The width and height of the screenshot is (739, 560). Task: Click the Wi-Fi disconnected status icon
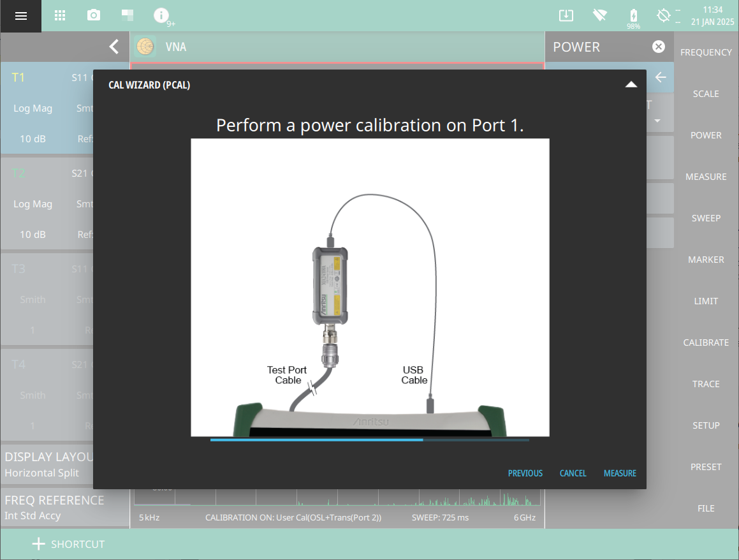[599, 16]
